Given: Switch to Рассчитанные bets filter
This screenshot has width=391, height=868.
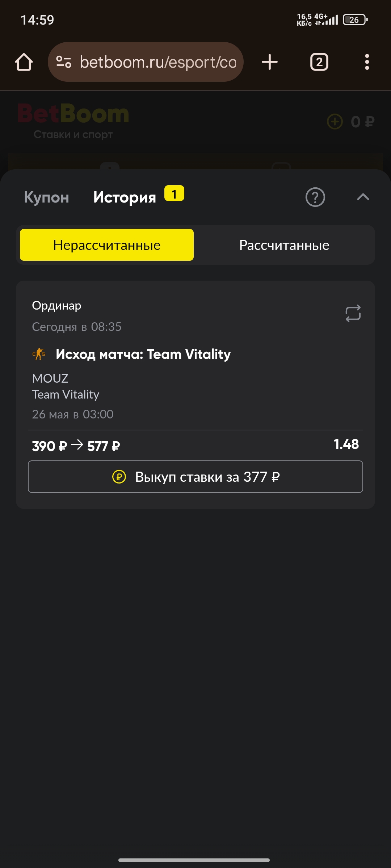Looking at the screenshot, I should [284, 245].
